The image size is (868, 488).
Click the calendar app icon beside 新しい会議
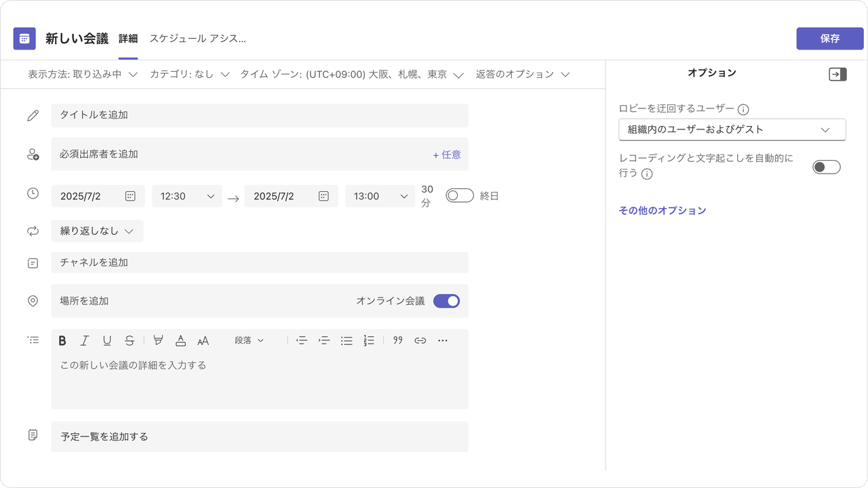[x=24, y=39]
